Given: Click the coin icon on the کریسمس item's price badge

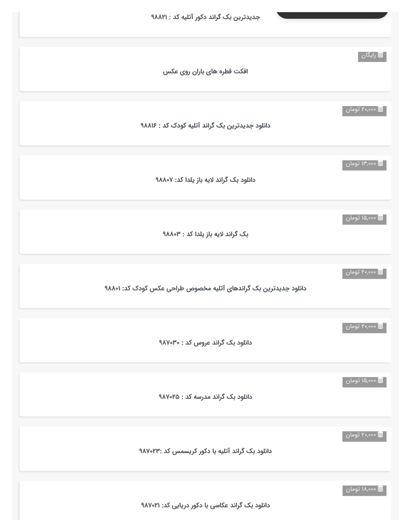Looking at the screenshot, I should (380, 435).
